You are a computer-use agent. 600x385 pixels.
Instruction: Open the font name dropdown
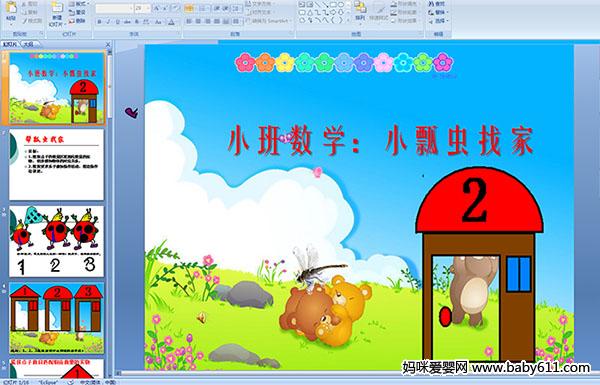pyautogui.click(x=131, y=8)
